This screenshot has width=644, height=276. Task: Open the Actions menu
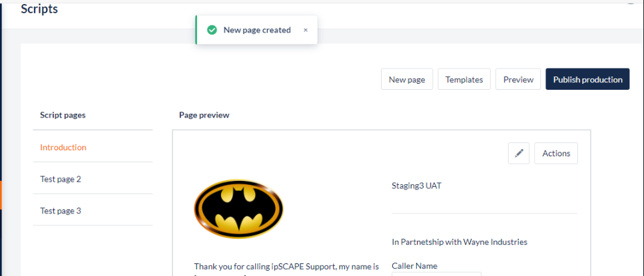(556, 153)
